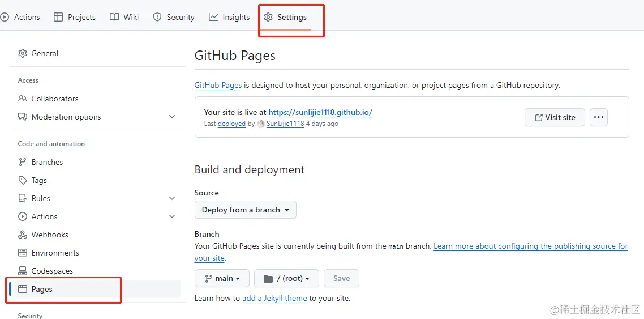
Task: Open the main branch selector dropdown
Action: (x=222, y=278)
